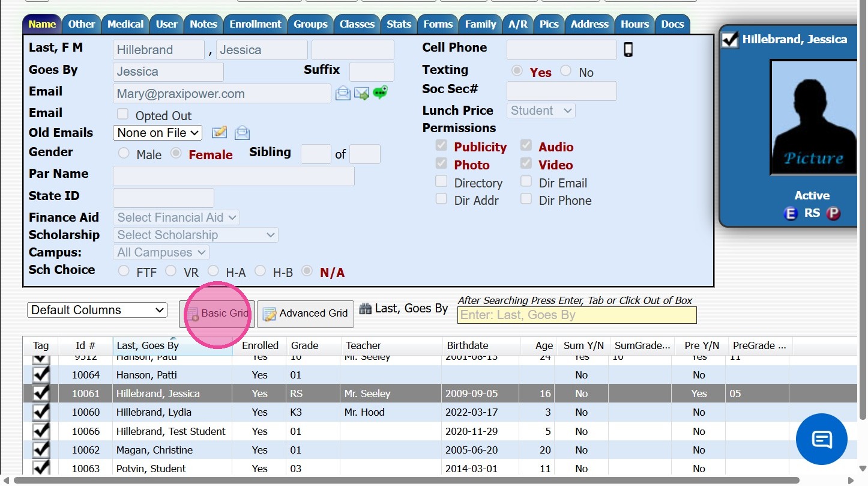Viewport: 868px width, 486px height.
Task: Click the horizontal scrollbar at the bottom
Action: click(x=406, y=480)
